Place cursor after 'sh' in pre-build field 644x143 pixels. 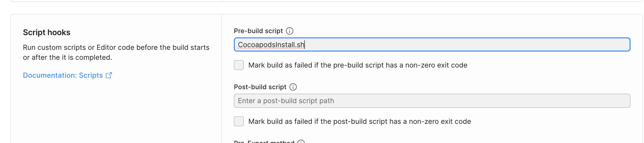[305, 45]
